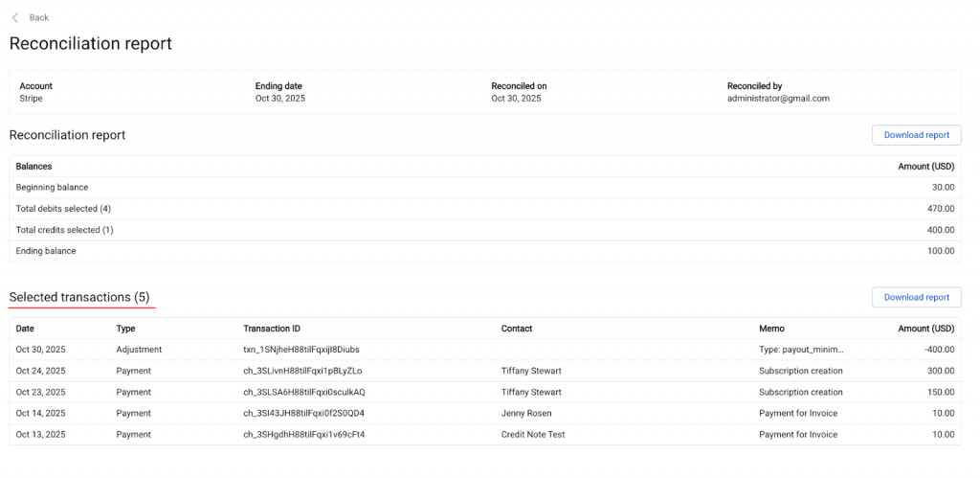Click the truncated Type: payout_minim memo
The height and width of the screenshot is (478, 980).
tap(801, 350)
